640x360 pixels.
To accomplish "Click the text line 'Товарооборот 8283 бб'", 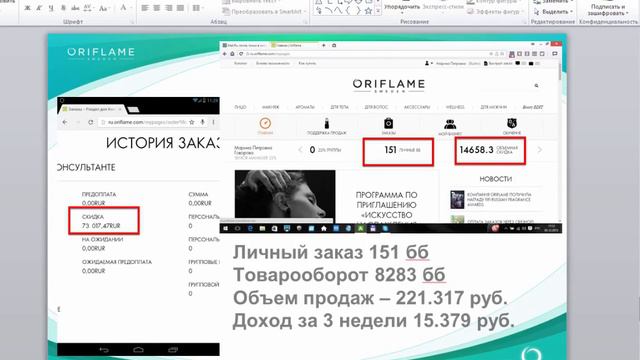I will [339, 275].
